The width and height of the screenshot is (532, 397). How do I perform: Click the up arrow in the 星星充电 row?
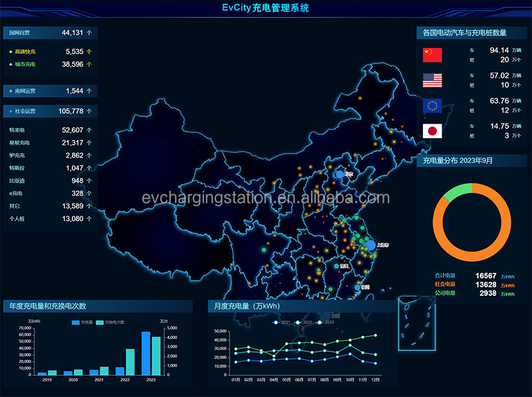coord(89,143)
